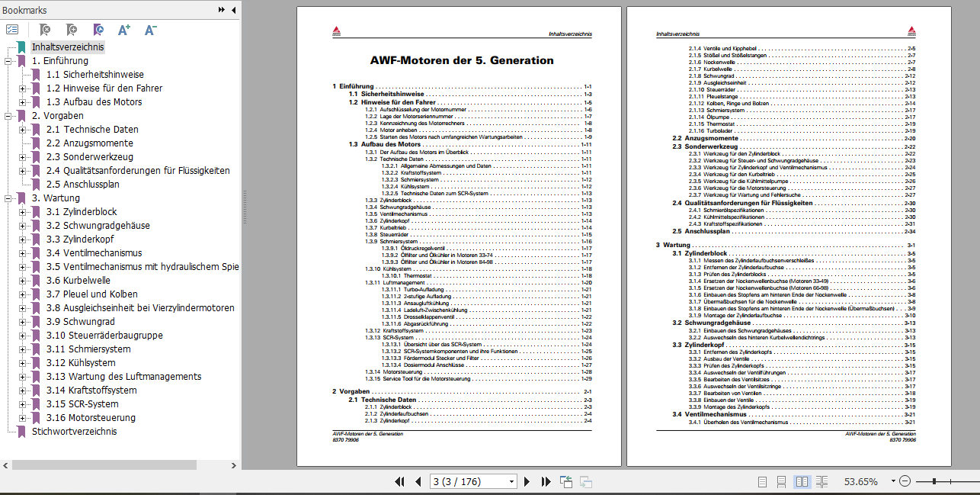Open bookmark 2.2 Anzugsmomente
980x495 pixels.
[x=89, y=143]
